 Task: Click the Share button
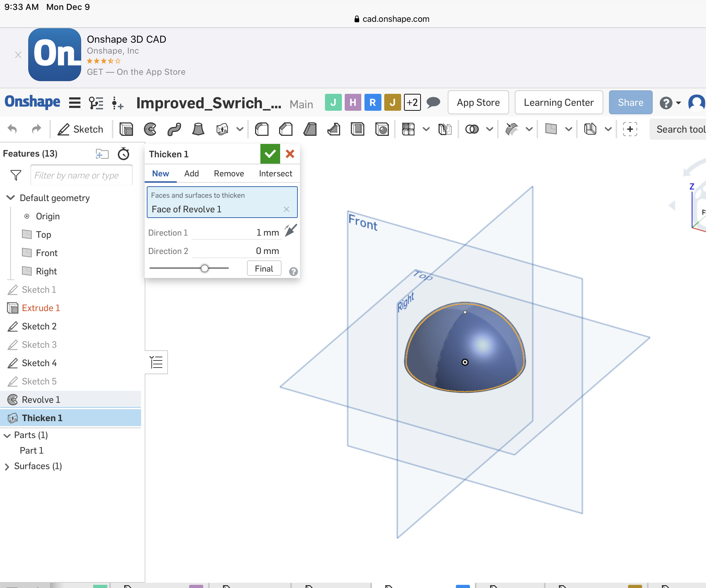point(630,102)
